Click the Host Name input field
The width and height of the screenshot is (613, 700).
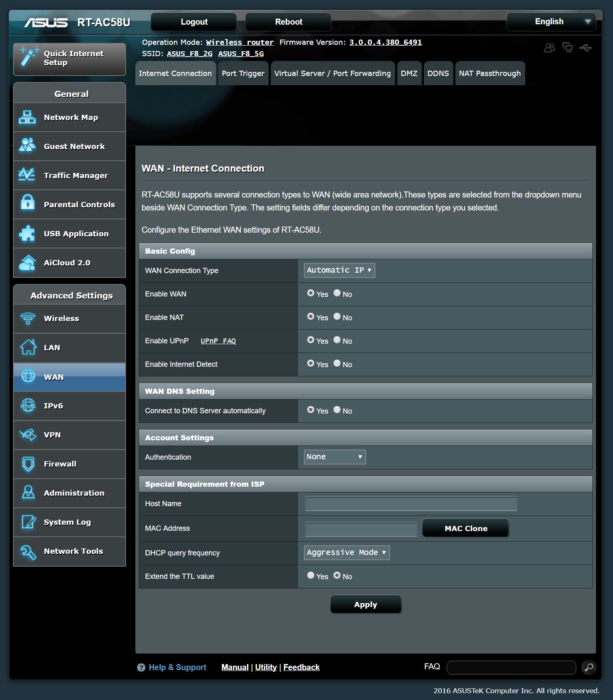[x=411, y=504]
